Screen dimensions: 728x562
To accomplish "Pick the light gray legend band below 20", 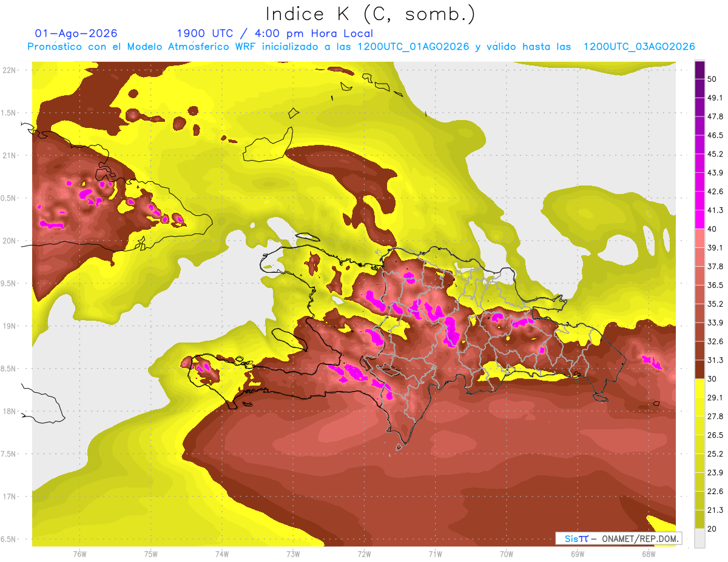I will (x=699, y=538).
